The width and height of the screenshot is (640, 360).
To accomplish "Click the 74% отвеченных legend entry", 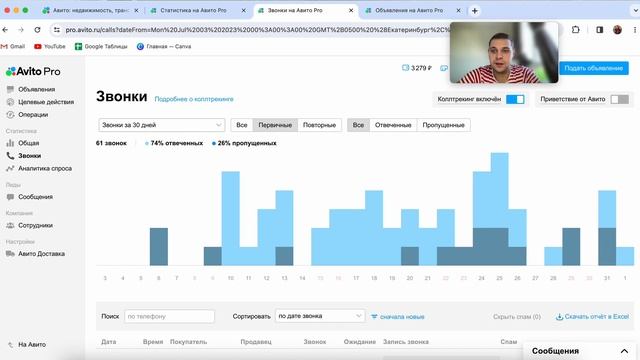I will tap(174, 143).
